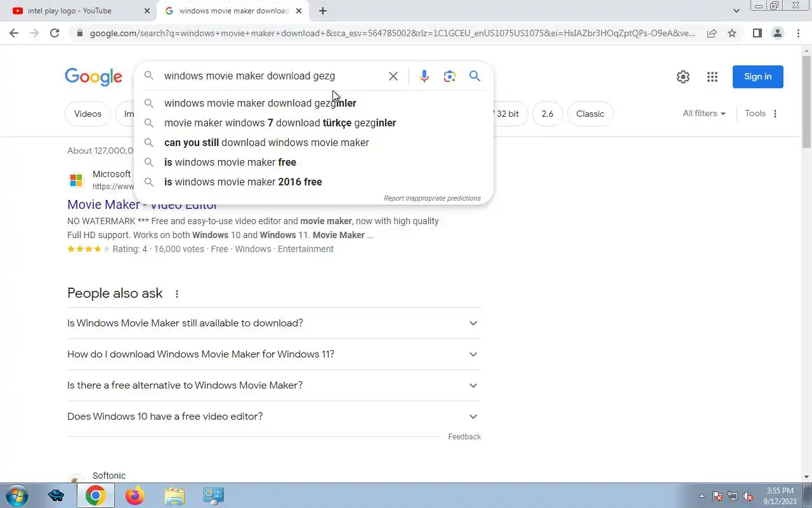Click the browser address bar URL
Screen dimensions: 812x508
(x=392, y=33)
